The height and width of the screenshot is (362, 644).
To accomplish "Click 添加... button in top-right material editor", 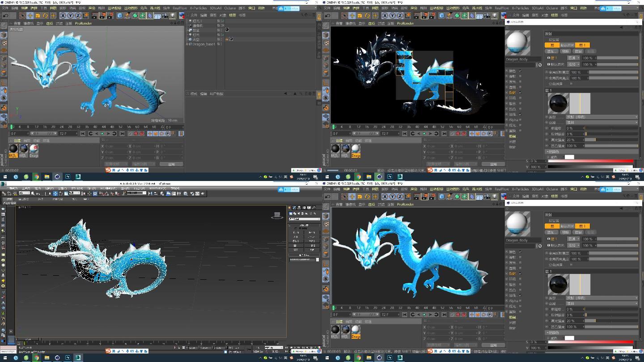I will coord(551,51).
